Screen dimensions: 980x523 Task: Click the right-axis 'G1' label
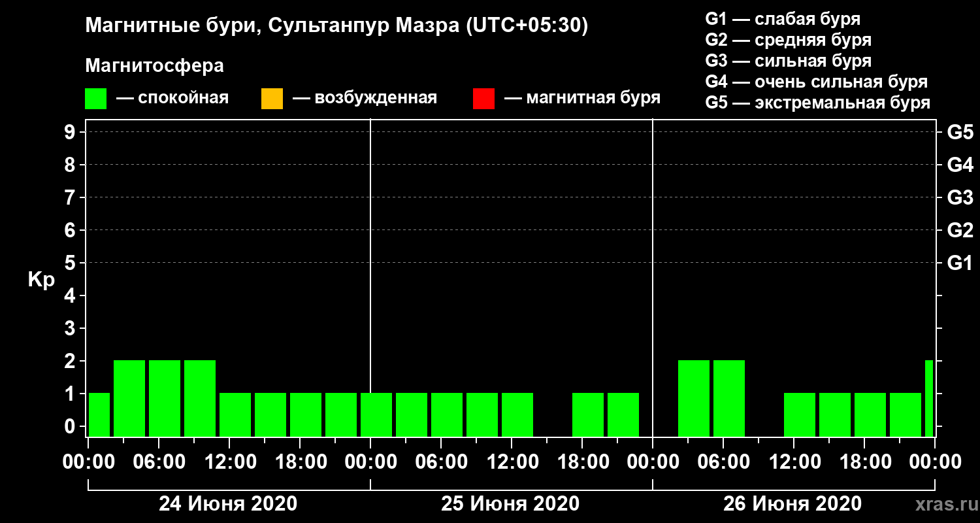click(960, 263)
